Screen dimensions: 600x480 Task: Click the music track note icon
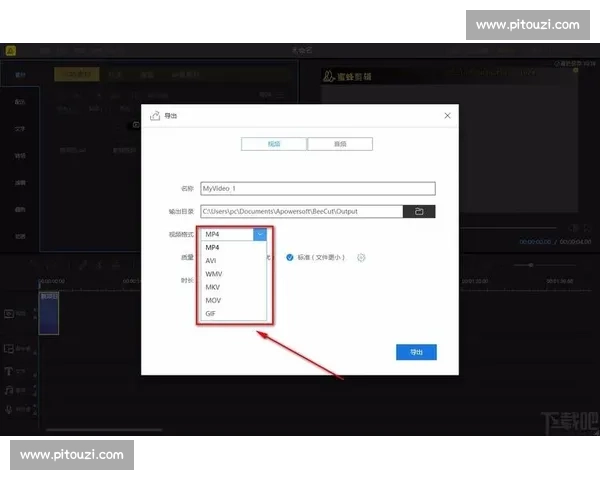(8, 390)
